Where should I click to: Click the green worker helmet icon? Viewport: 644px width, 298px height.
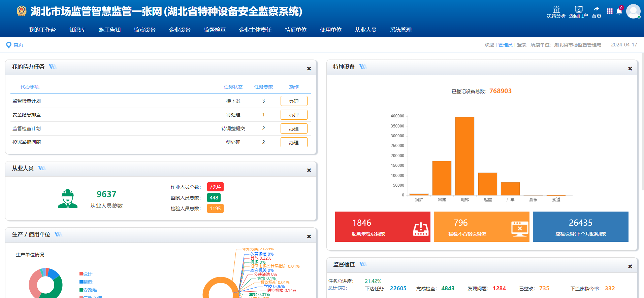(x=68, y=198)
